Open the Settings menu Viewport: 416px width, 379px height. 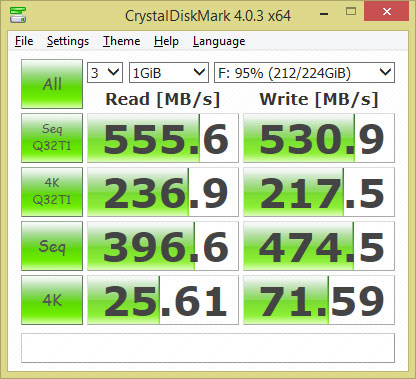click(68, 41)
